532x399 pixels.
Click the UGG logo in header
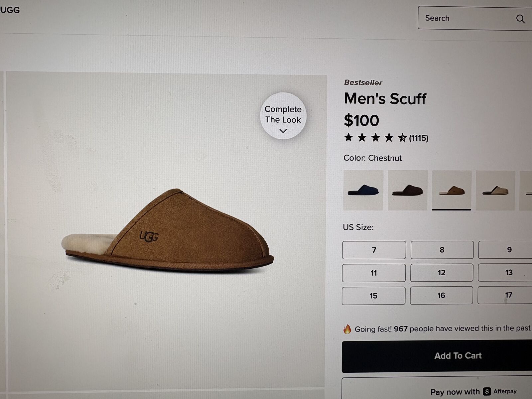click(10, 10)
